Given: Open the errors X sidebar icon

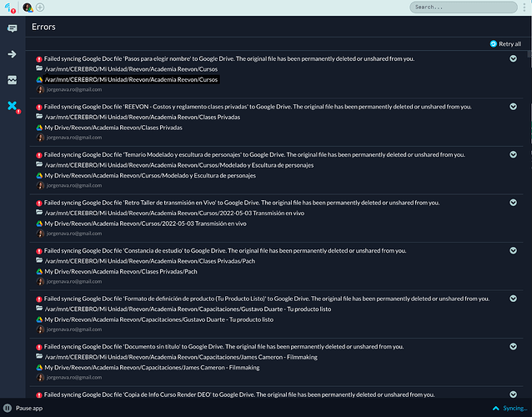Looking at the screenshot, I should (x=13, y=106).
